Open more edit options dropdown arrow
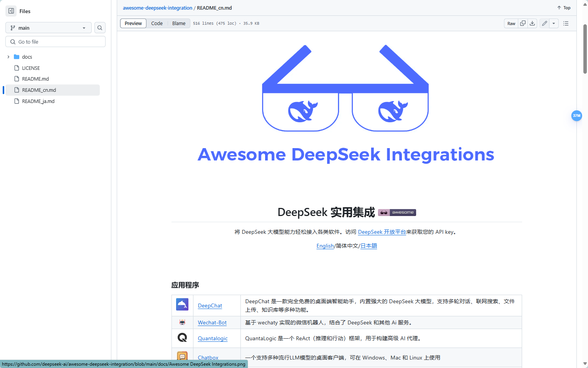 (554, 24)
